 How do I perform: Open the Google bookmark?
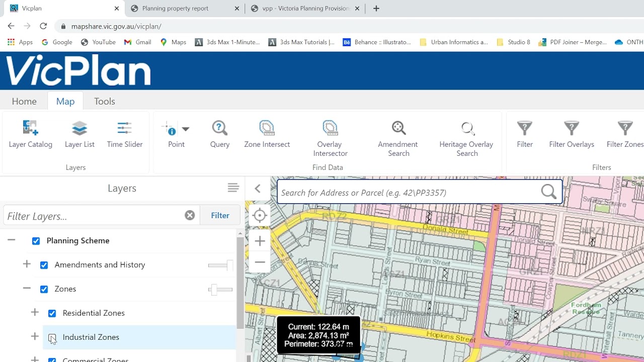click(57, 42)
